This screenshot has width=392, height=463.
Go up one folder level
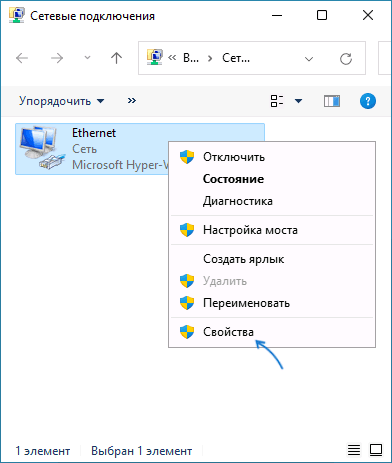[x=116, y=58]
